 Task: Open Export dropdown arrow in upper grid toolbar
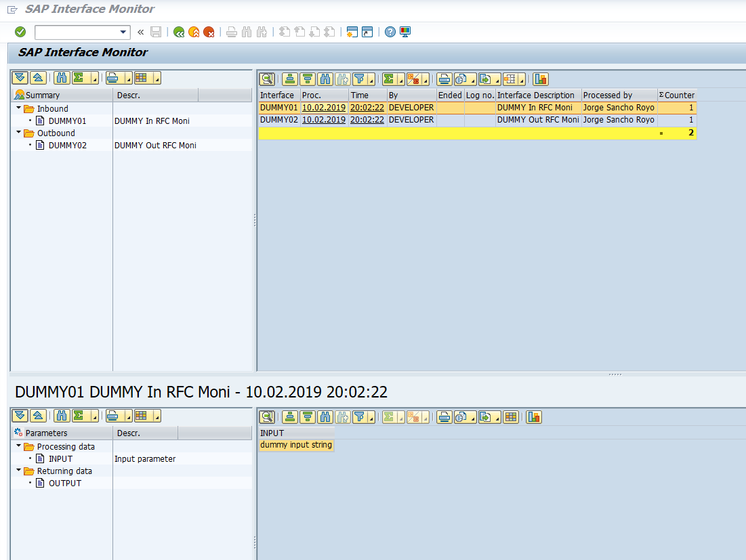click(497, 81)
